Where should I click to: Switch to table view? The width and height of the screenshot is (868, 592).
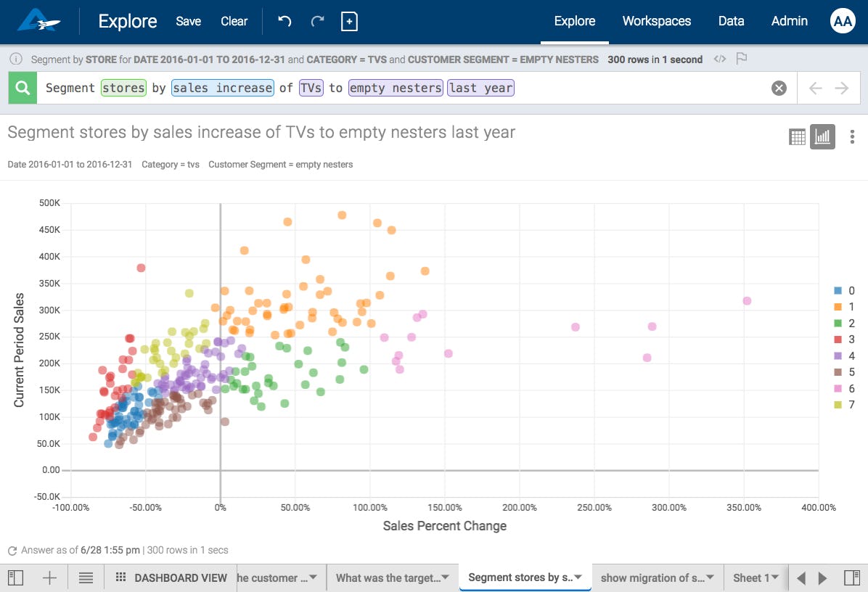click(x=797, y=136)
